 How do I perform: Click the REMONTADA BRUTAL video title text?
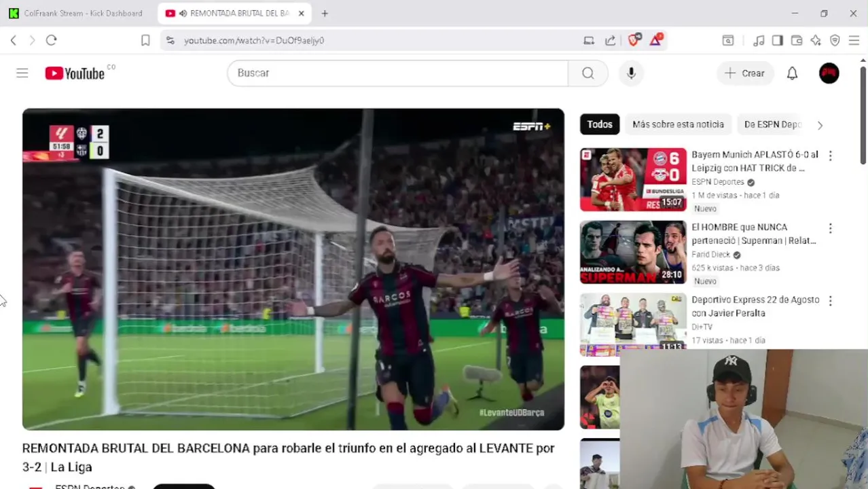pos(288,457)
